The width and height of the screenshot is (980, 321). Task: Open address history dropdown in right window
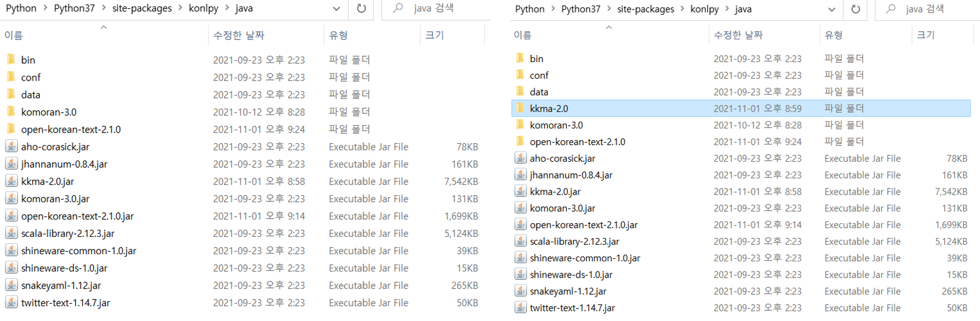coord(832,10)
